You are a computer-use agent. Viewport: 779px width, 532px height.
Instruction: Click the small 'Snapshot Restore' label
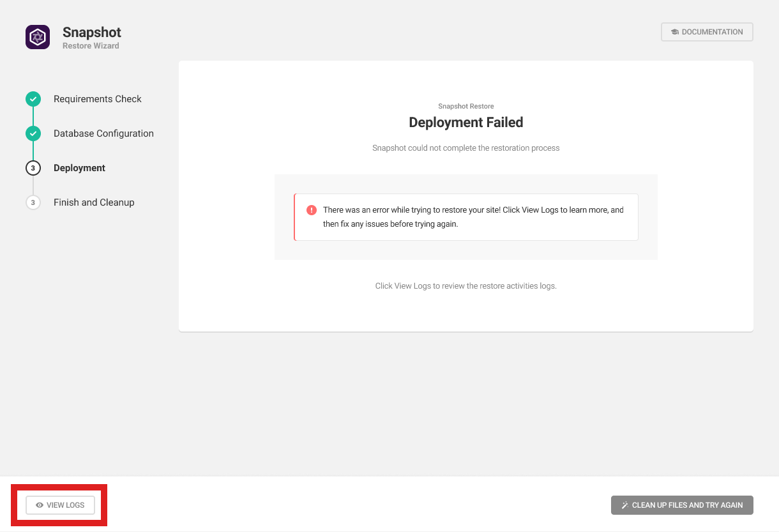click(466, 106)
